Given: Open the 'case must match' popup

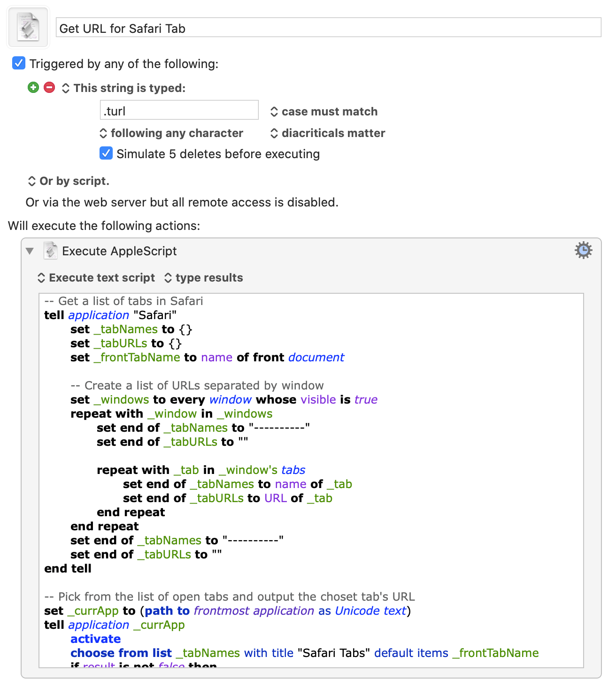Looking at the screenshot, I should click(x=324, y=112).
